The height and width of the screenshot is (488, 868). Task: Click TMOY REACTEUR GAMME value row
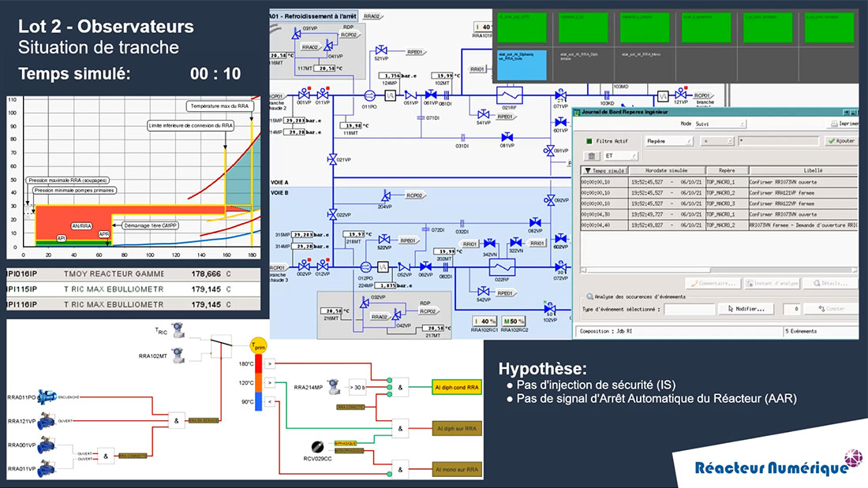click(133, 274)
